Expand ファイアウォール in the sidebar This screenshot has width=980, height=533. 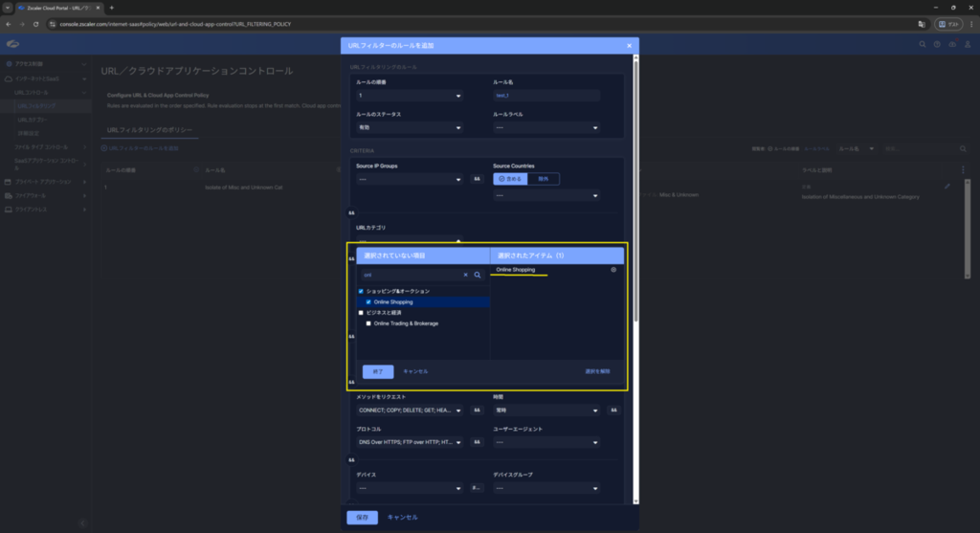tap(44, 195)
